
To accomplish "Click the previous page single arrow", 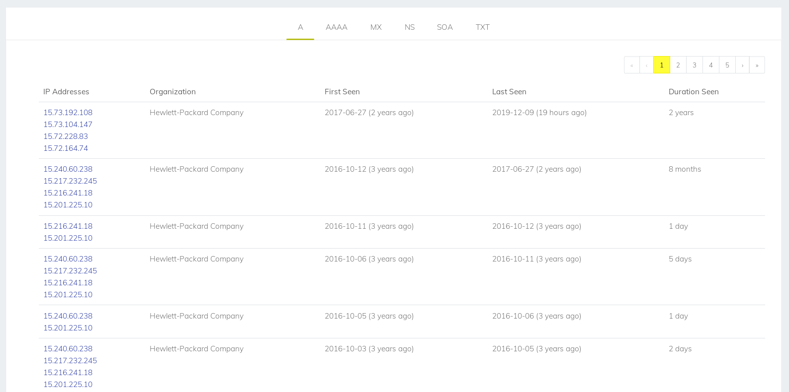I will click(x=646, y=65).
